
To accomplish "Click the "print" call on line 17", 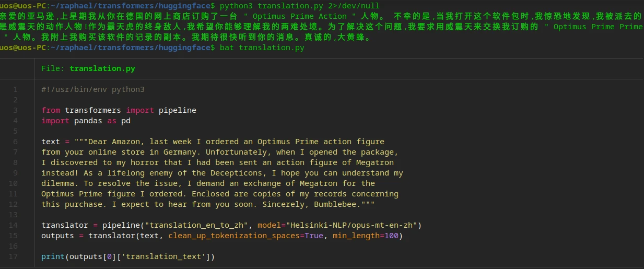I will coord(53,256).
